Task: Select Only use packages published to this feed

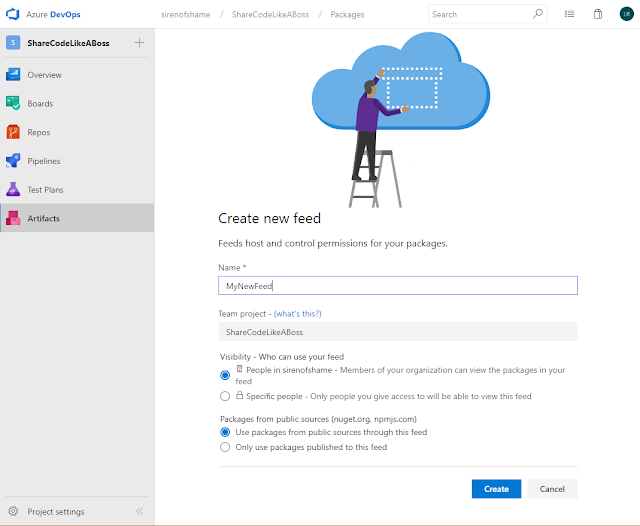Action: click(225, 447)
